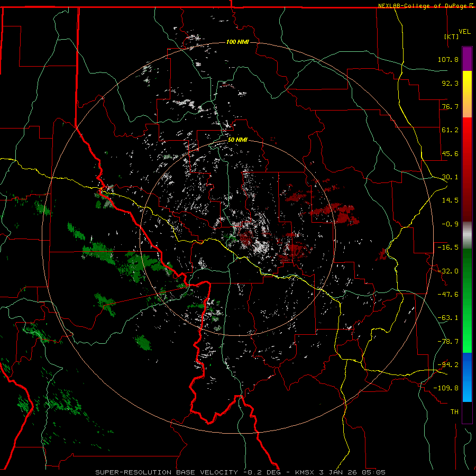Pick the yellow-orange segment of color bar
This screenshot has height=476, width=476.
point(467,94)
